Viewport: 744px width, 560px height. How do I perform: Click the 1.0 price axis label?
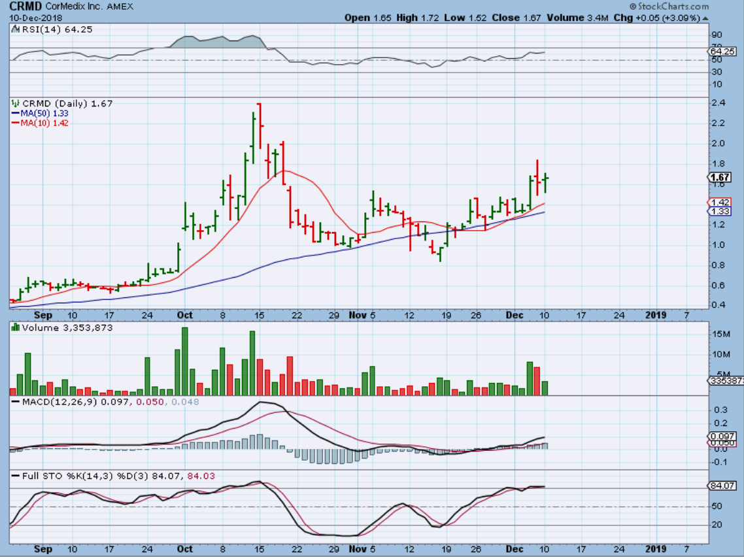[x=718, y=245]
